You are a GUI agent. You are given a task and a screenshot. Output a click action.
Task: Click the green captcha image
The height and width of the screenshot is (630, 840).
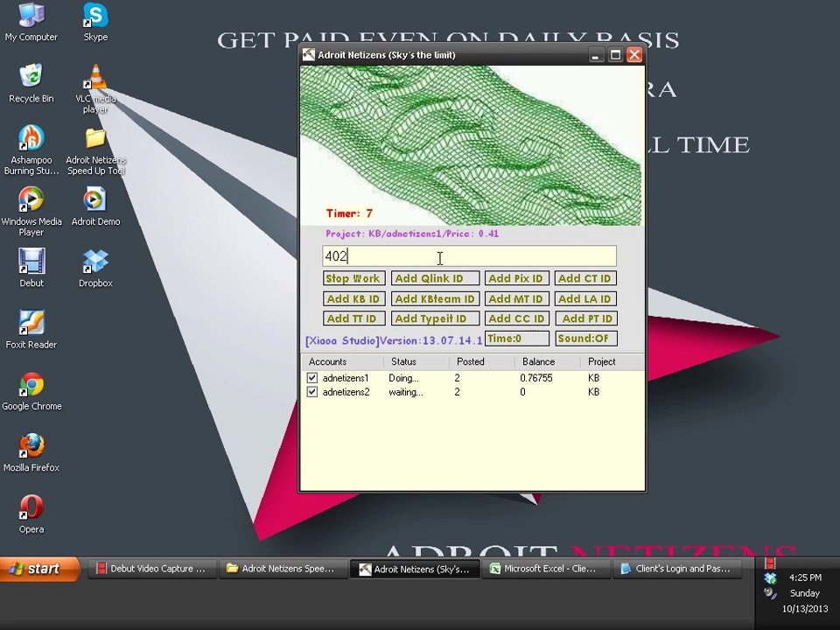click(471, 145)
